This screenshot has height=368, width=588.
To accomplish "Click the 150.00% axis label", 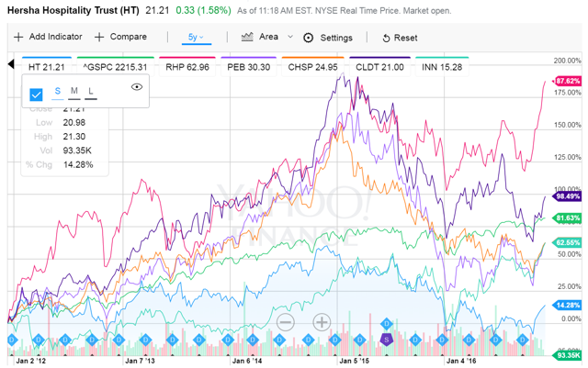I will (568, 125).
